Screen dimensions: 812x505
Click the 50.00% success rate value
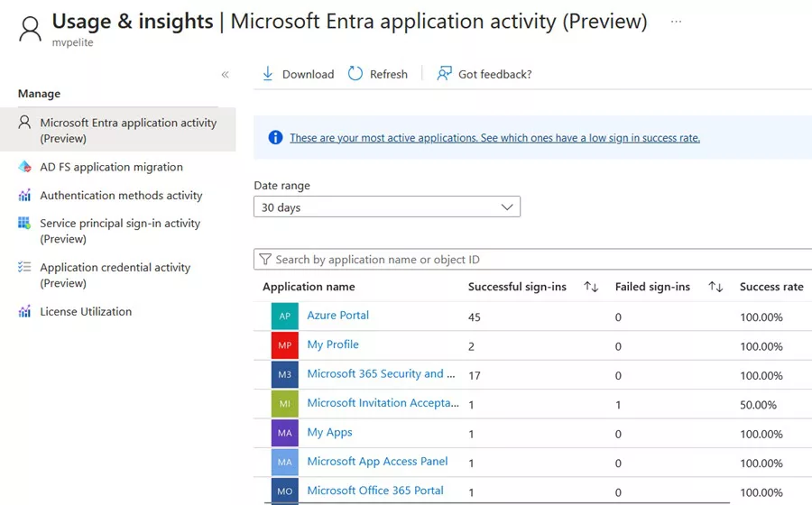point(758,405)
